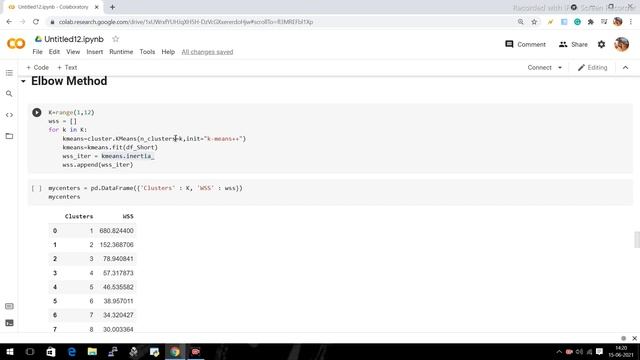Click the notebook vertical scrollbar thumb
This screenshot has width=640, height=360.
tap(637, 240)
